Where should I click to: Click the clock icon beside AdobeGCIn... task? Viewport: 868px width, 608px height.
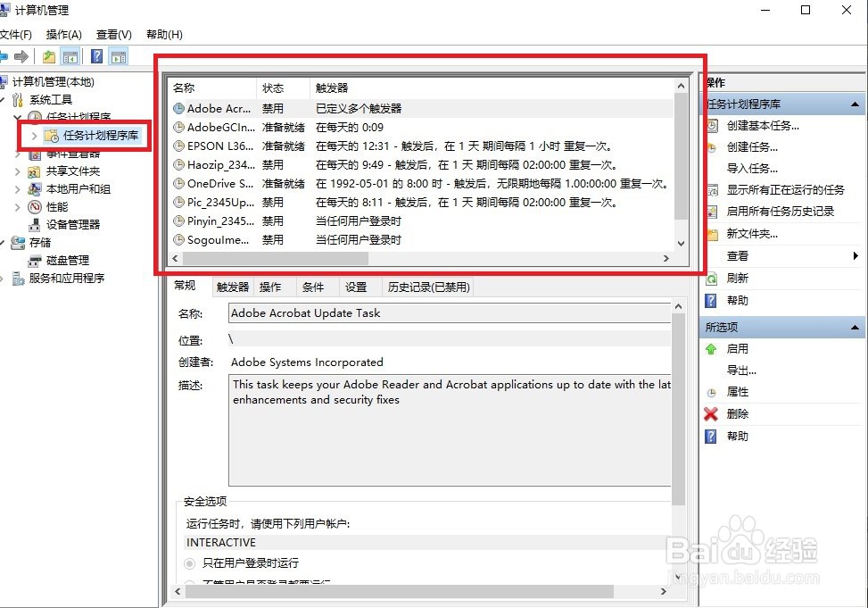tap(178, 128)
